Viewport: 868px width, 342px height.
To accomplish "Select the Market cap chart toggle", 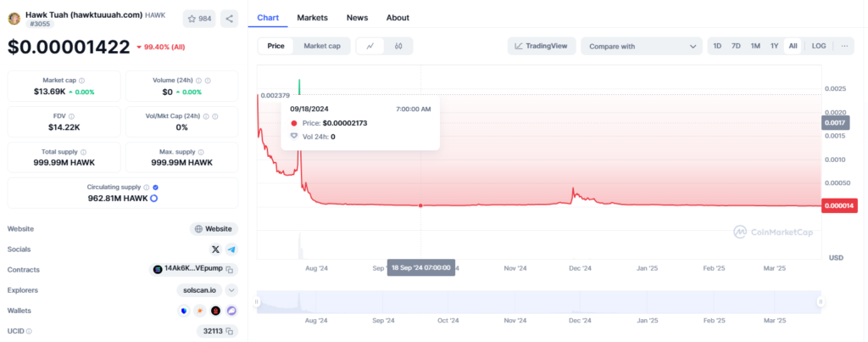I will [x=322, y=46].
